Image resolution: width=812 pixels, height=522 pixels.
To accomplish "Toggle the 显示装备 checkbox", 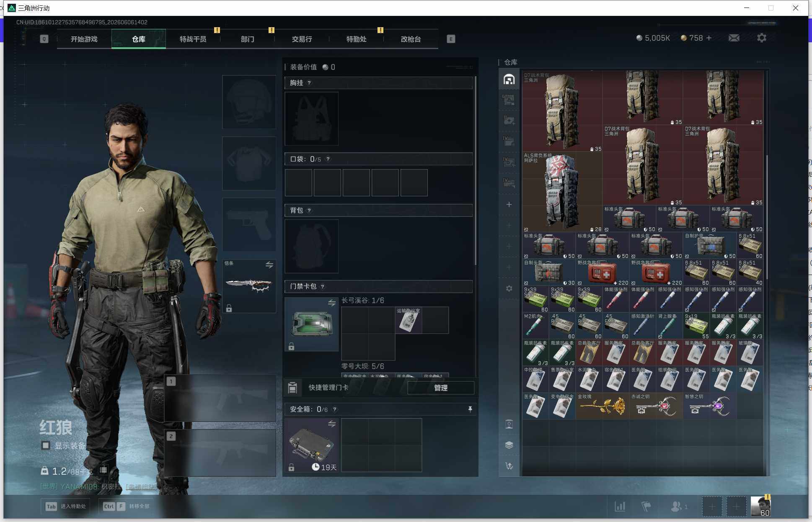I will click(46, 445).
